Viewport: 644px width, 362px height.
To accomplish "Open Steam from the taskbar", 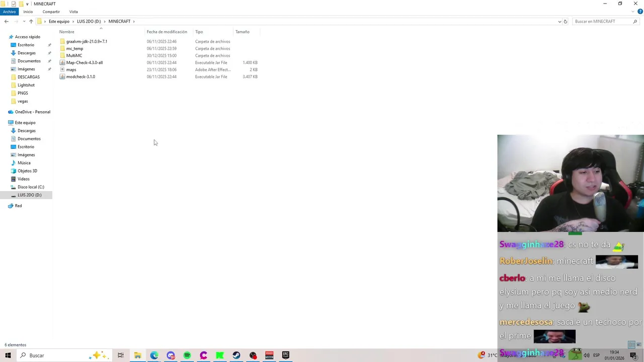I will pyautogui.click(x=236, y=355).
